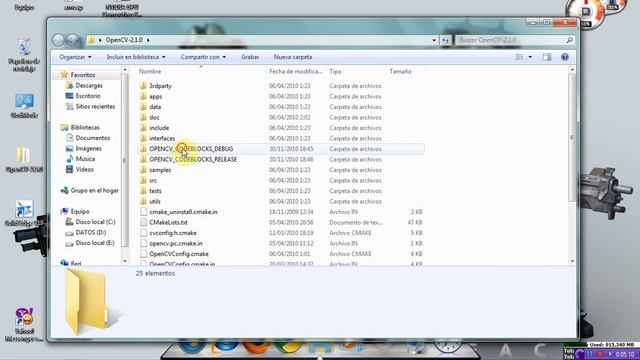Refresh the folder view in address bar

pyautogui.click(x=445, y=40)
